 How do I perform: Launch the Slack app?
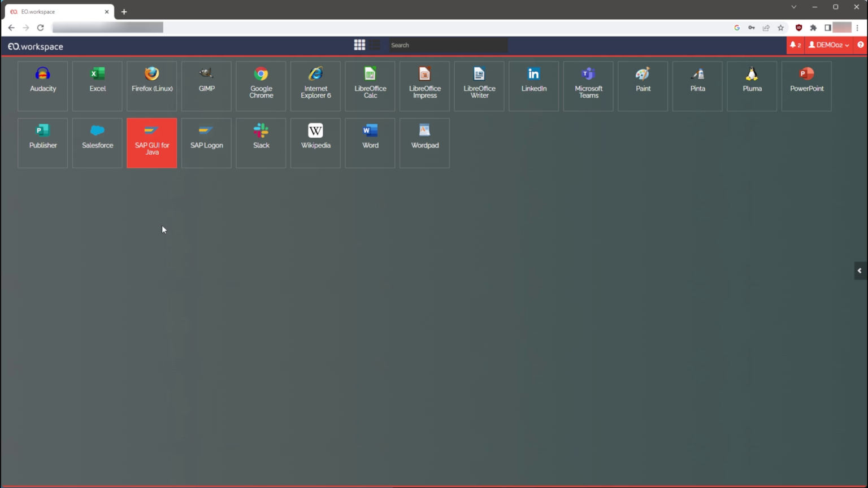click(x=261, y=143)
